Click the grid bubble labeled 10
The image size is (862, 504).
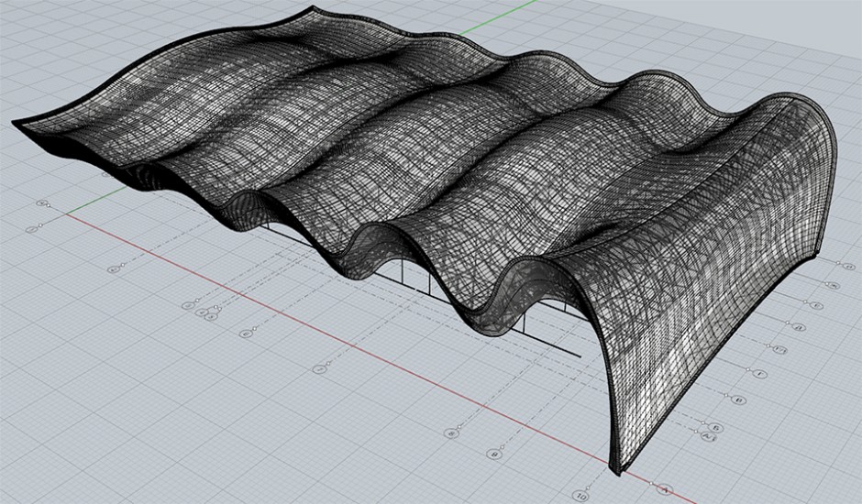580,496
